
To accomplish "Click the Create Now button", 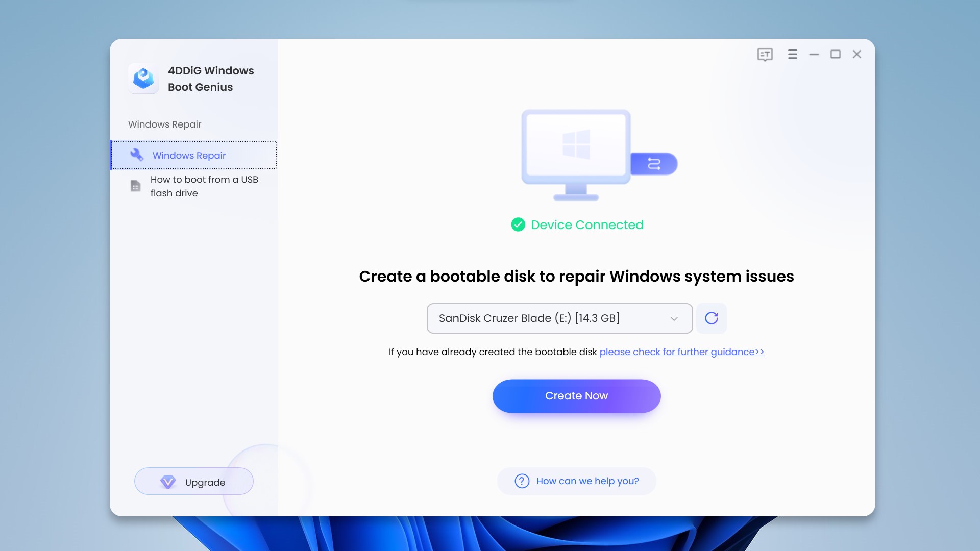I will 576,395.
